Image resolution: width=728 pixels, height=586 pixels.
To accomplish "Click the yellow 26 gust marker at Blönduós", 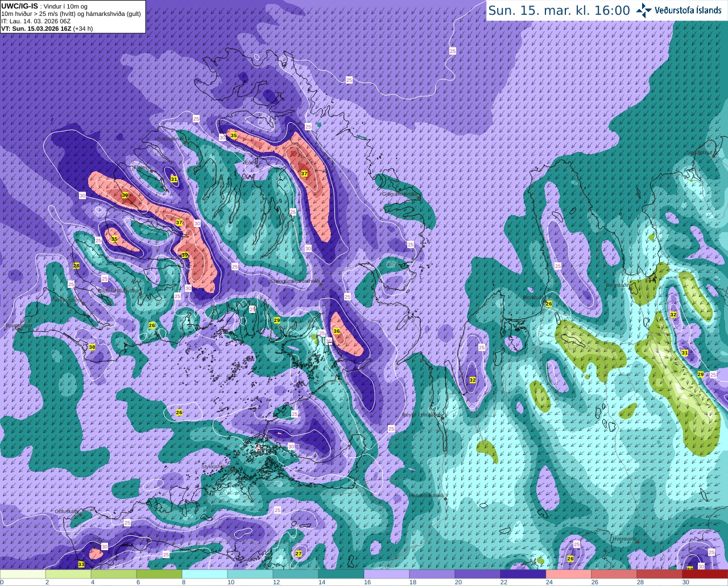I will [x=549, y=304].
